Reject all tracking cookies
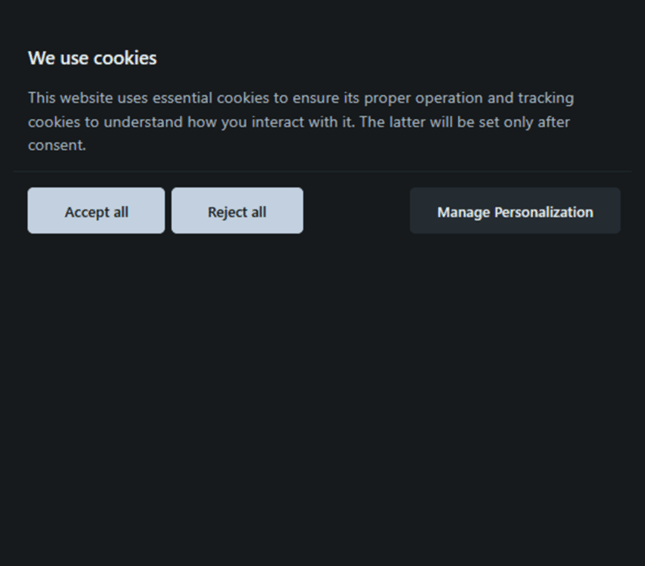Screen dimensions: 645x566 237,211
